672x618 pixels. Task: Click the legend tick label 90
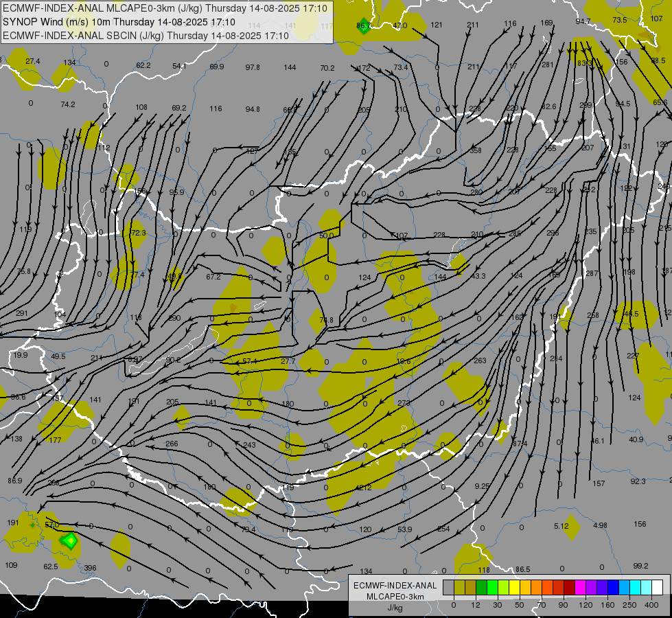point(563,605)
